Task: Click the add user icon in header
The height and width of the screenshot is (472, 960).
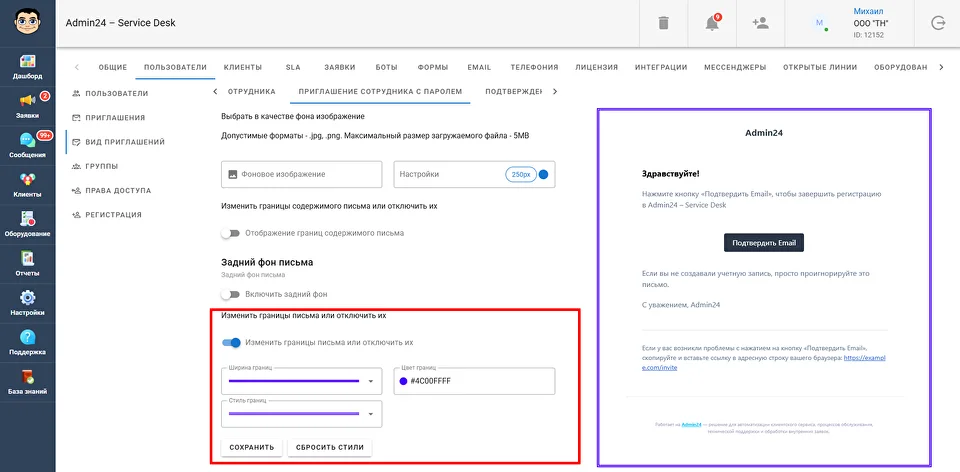Action: pyautogui.click(x=760, y=23)
